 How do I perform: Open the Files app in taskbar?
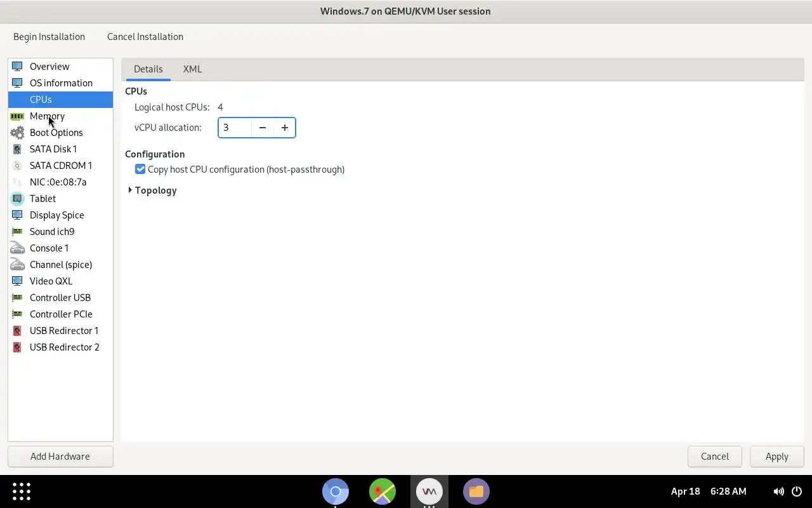[x=476, y=491]
